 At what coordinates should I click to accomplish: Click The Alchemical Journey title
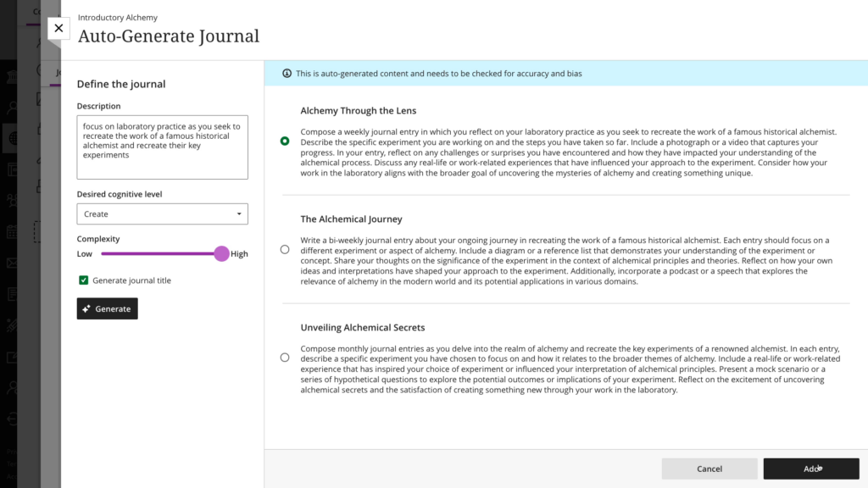(x=351, y=219)
